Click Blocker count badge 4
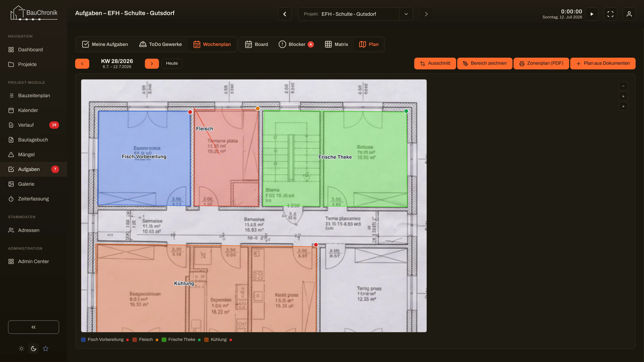 click(311, 44)
